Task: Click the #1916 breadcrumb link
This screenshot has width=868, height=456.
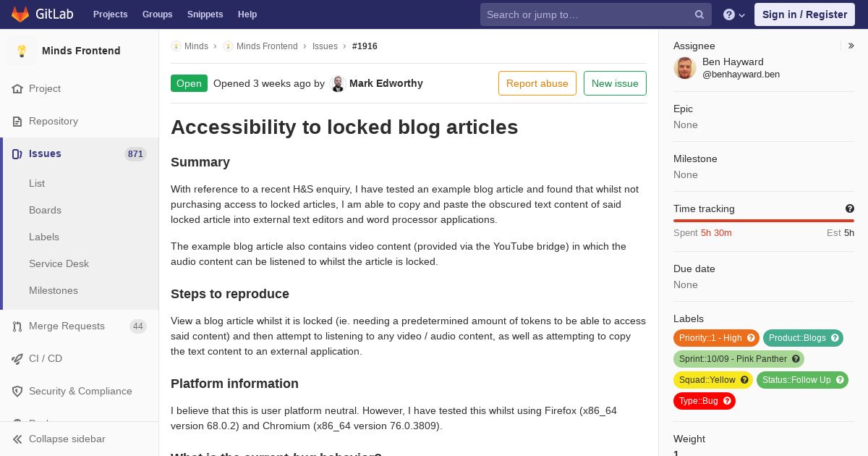Action: click(365, 46)
